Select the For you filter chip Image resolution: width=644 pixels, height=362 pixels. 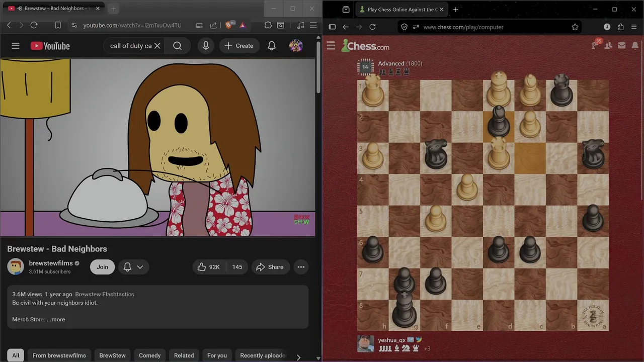coord(217,355)
